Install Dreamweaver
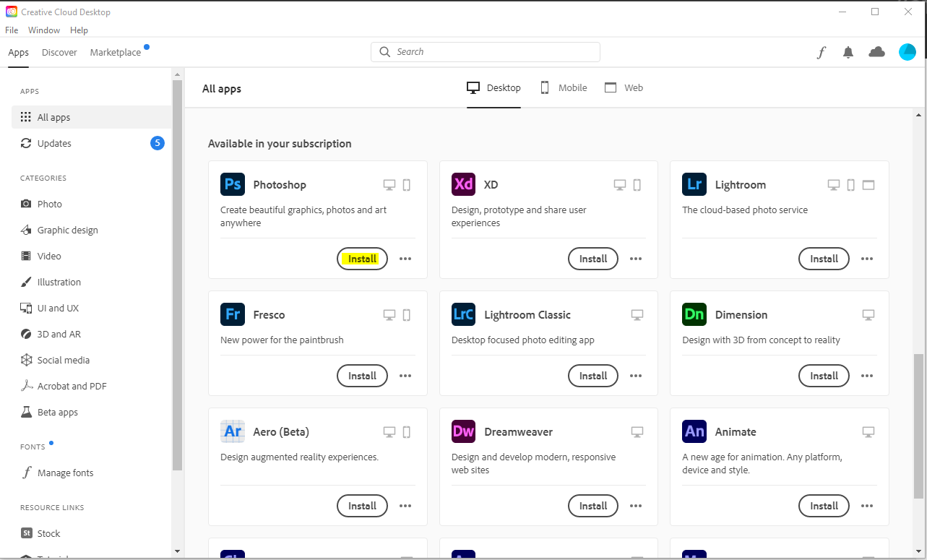This screenshot has height=560, width=927. point(593,506)
